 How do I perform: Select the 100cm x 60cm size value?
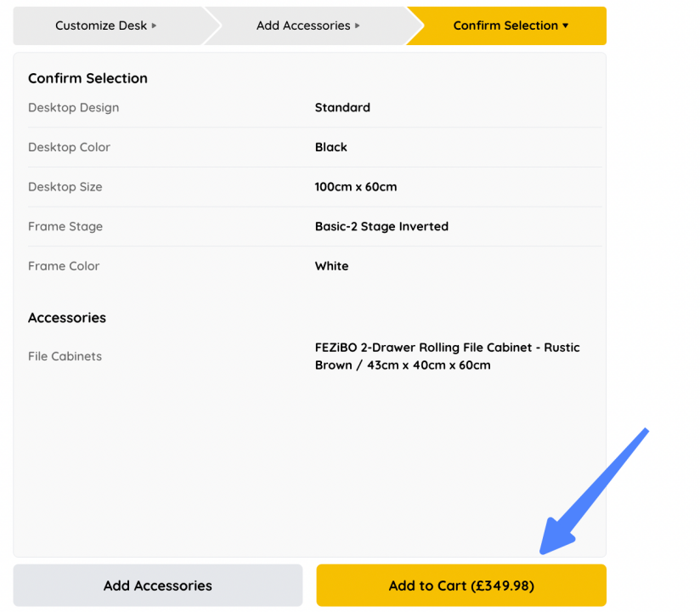pyautogui.click(x=355, y=187)
